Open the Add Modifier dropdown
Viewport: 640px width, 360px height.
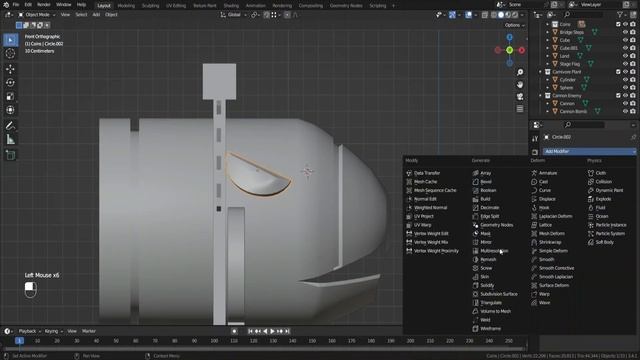tap(589, 151)
